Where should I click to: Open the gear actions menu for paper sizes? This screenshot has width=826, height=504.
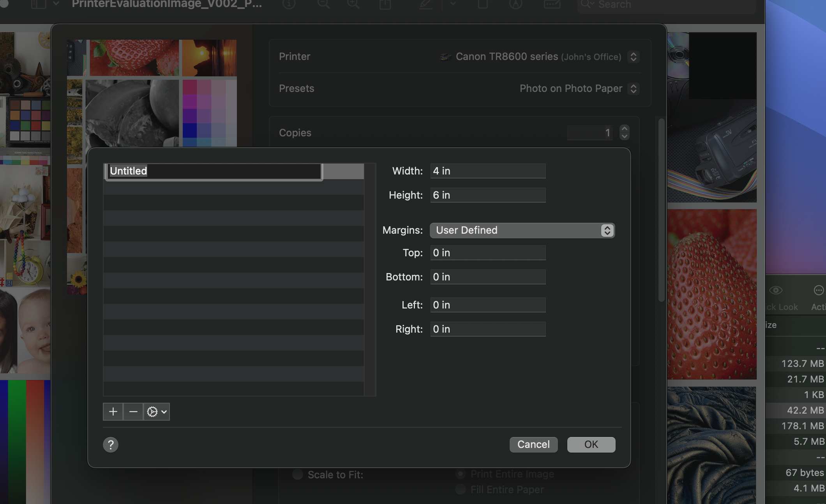(x=157, y=412)
